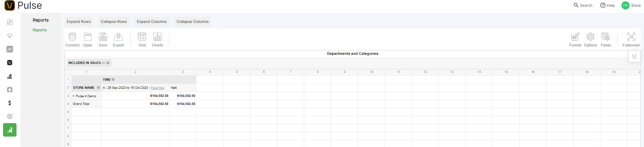Click the Expand Rows button

coord(79,22)
